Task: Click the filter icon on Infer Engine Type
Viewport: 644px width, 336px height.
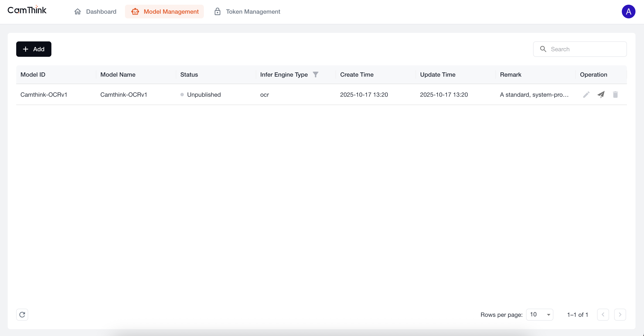Action: point(316,75)
